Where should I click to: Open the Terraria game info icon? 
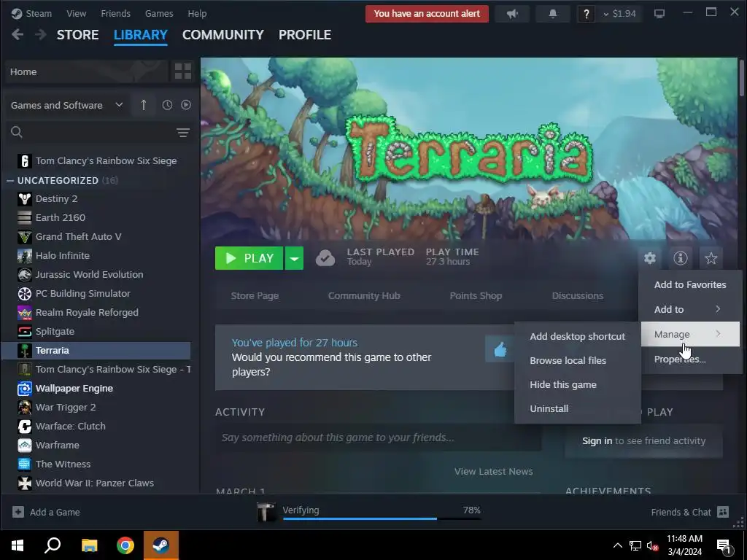coord(681,258)
